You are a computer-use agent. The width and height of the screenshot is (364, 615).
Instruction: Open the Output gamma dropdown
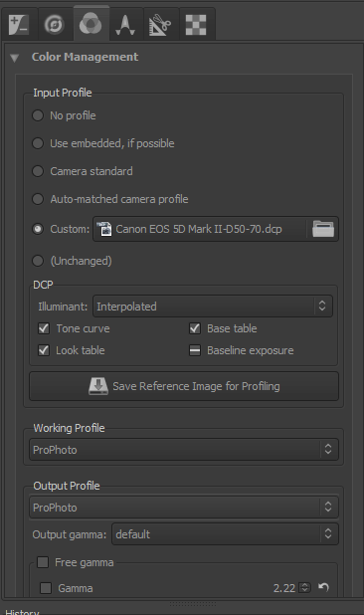click(x=225, y=533)
